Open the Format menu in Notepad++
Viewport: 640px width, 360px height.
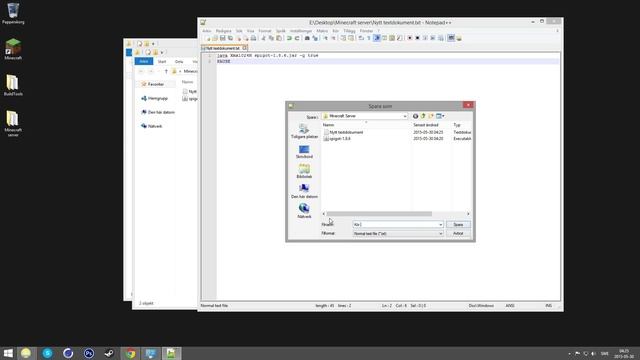(265, 31)
